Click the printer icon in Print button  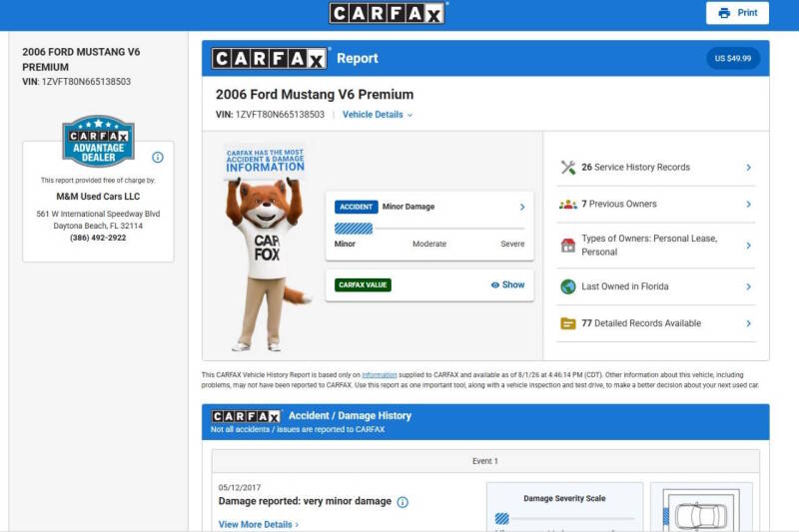(x=724, y=13)
